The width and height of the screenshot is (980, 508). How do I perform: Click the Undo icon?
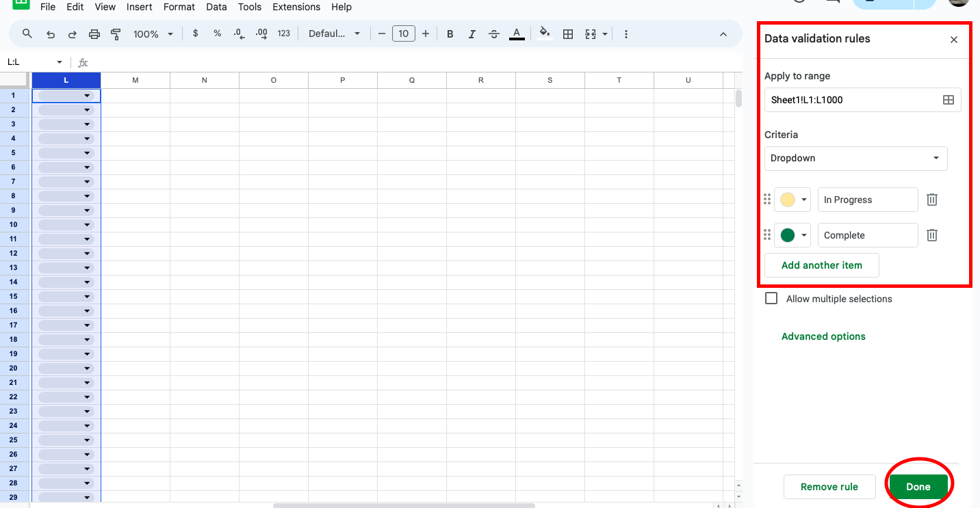pos(50,34)
